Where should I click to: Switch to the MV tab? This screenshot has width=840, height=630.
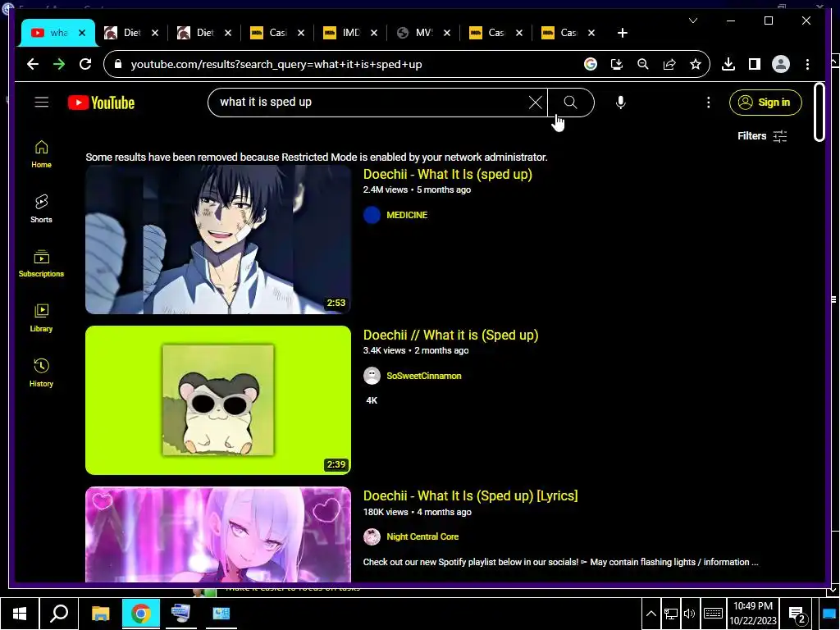pyautogui.click(x=423, y=33)
